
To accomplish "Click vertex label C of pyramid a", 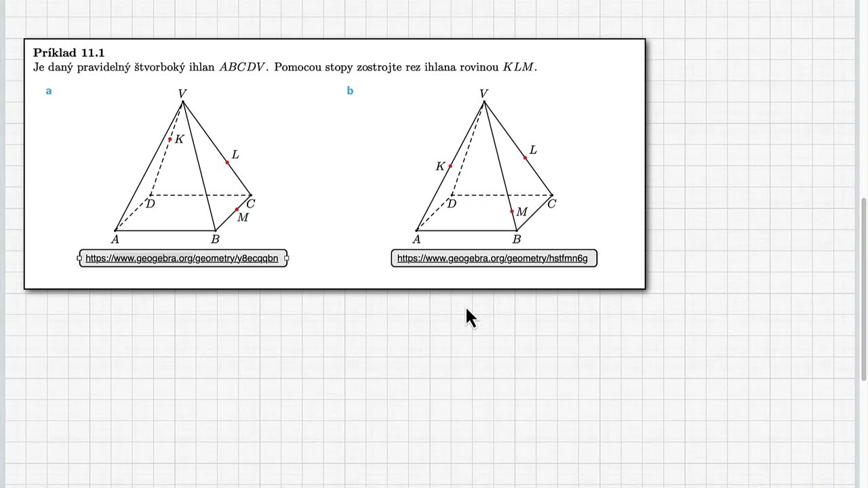I will tap(251, 203).
